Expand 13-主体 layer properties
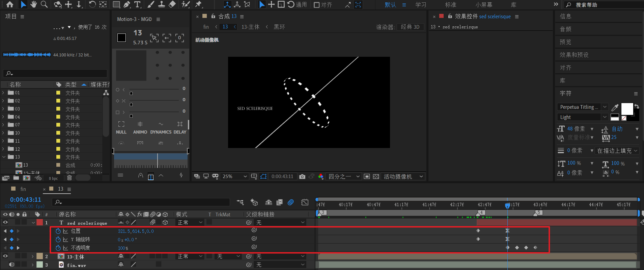Image resolution: width=644 pixels, height=270 pixels. pyautogui.click(x=33, y=256)
